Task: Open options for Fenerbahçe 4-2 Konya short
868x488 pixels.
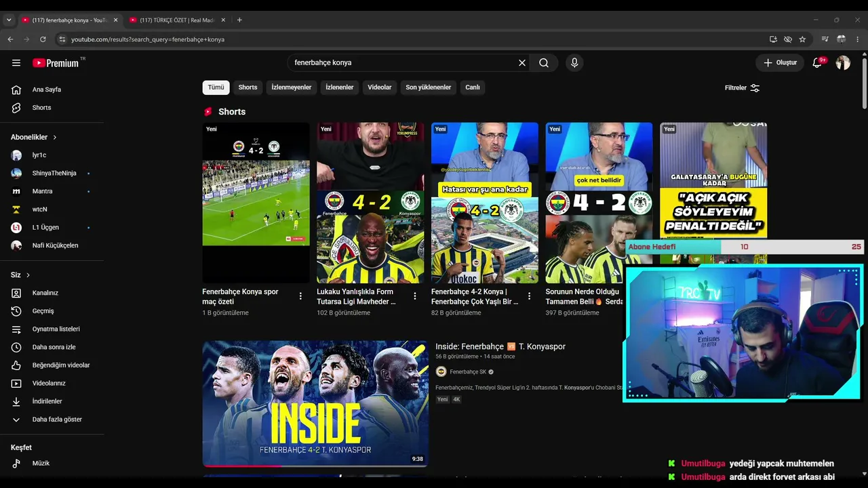Action: pos(530,296)
